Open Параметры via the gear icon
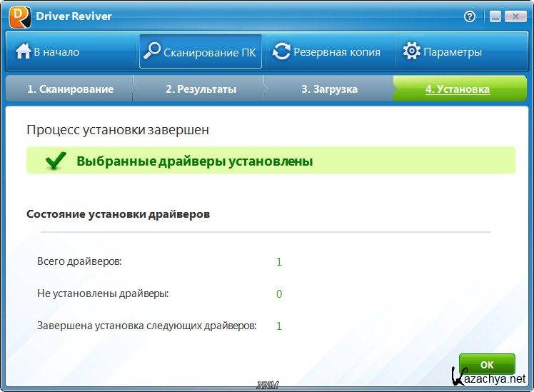 [411, 51]
